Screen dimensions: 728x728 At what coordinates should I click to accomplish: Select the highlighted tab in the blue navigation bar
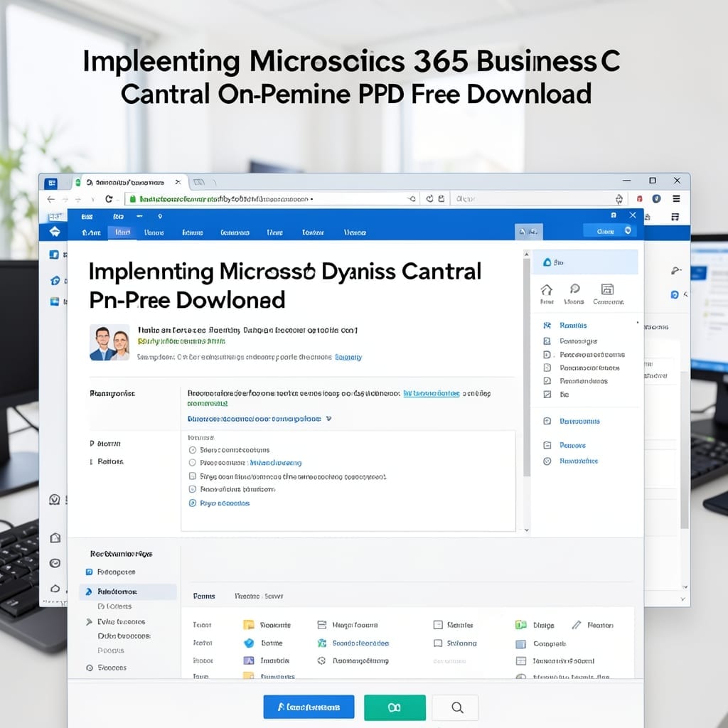point(122,232)
